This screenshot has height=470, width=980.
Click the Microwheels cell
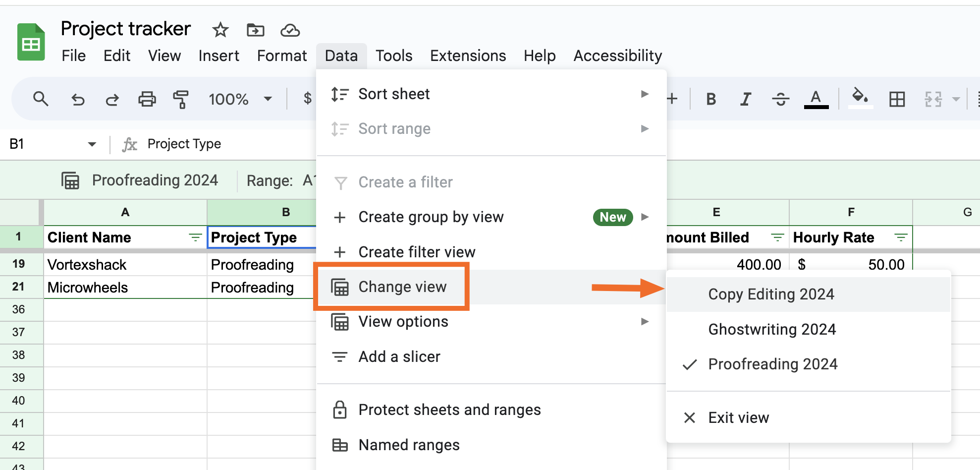click(x=125, y=288)
